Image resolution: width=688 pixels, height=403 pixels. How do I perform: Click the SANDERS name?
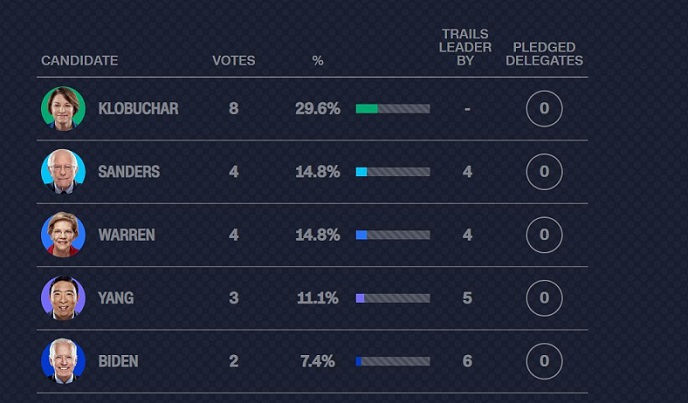(129, 171)
